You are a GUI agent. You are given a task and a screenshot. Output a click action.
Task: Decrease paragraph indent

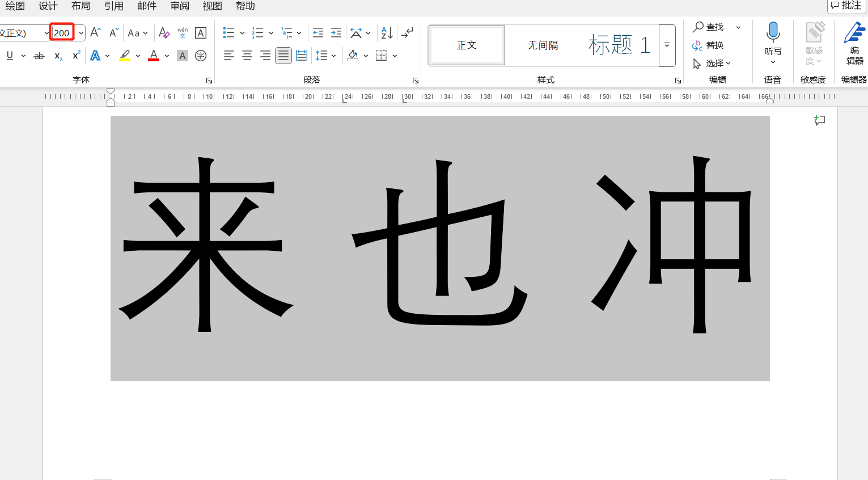tap(318, 33)
